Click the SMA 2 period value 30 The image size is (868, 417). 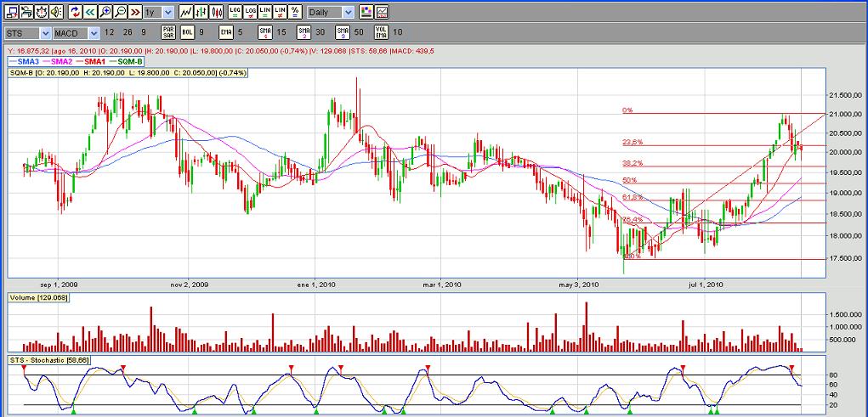(320, 32)
